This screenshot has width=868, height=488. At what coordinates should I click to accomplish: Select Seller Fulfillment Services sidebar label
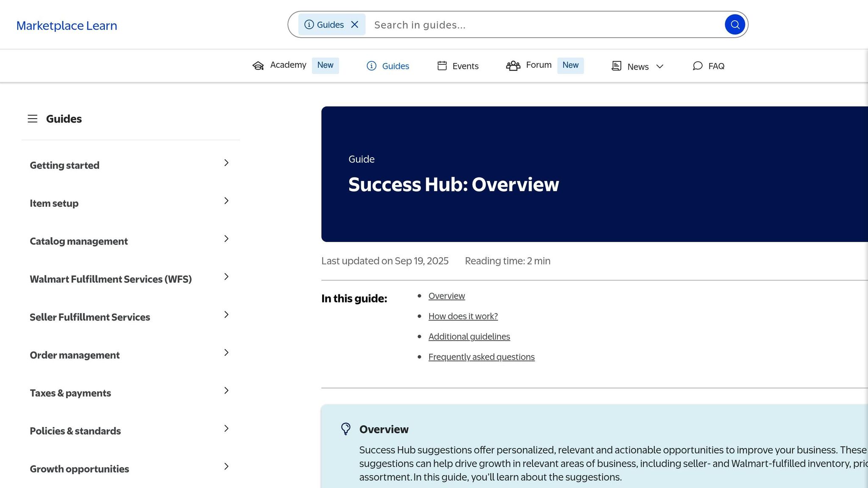click(x=90, y=317)
